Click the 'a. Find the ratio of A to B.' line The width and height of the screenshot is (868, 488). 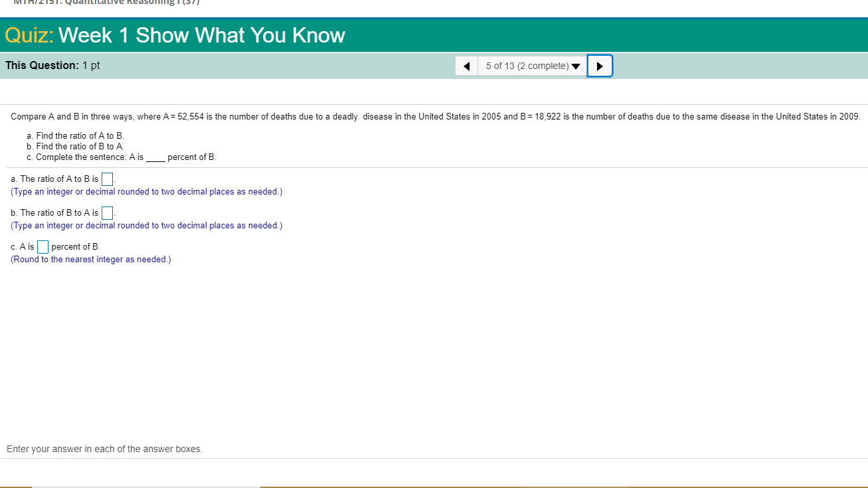[76, 135]
